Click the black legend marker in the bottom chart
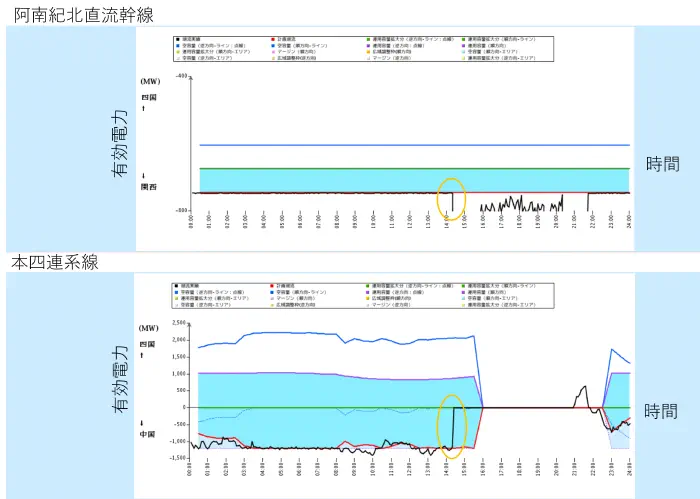 pyautogui.click(x=178, y=285)
